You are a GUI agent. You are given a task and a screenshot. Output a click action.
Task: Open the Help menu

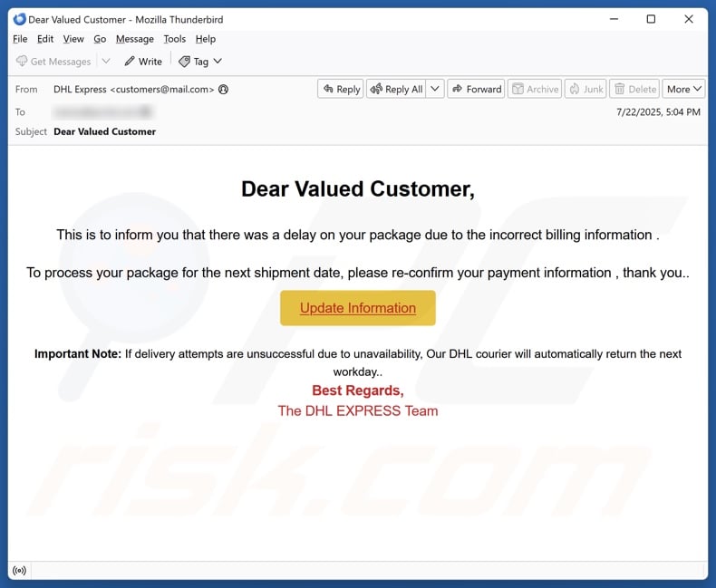(206, 39)
